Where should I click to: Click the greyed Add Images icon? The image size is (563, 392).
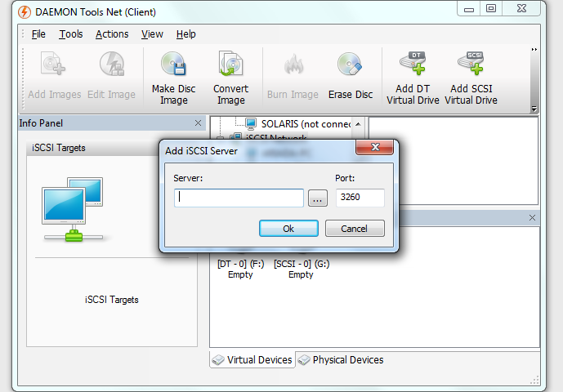coord(53,64)
